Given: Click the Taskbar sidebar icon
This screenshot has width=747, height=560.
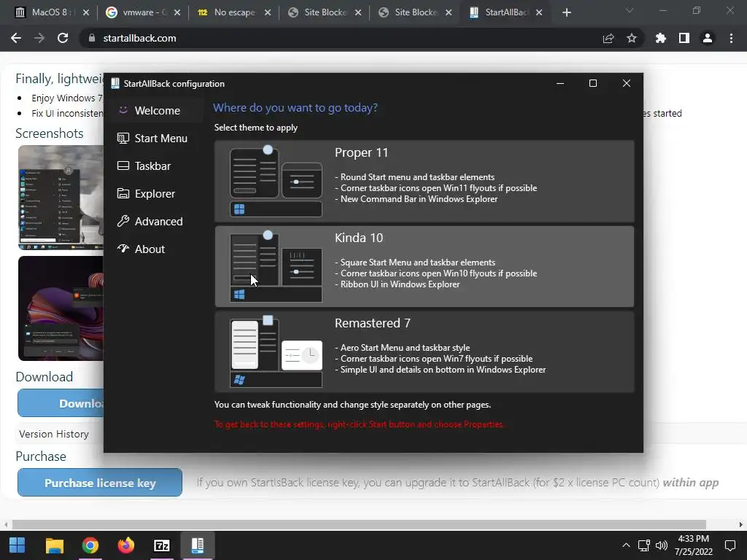Looking at the screenshot, I should (x=123, y=166).
